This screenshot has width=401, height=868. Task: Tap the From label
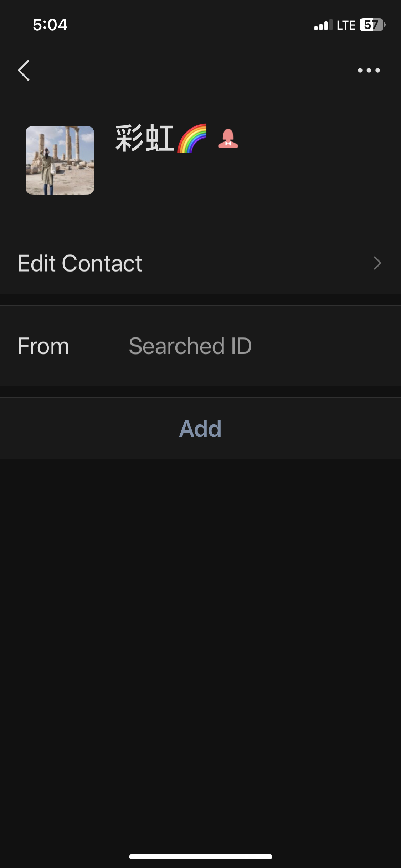[43, 346]
